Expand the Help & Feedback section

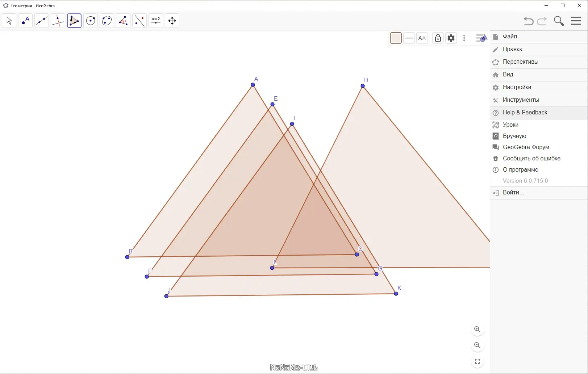pyautogui.click(x=539, y=113)
